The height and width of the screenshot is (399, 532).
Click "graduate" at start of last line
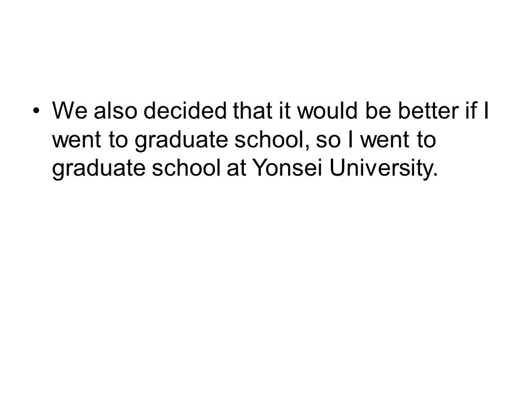pos(99,168)
